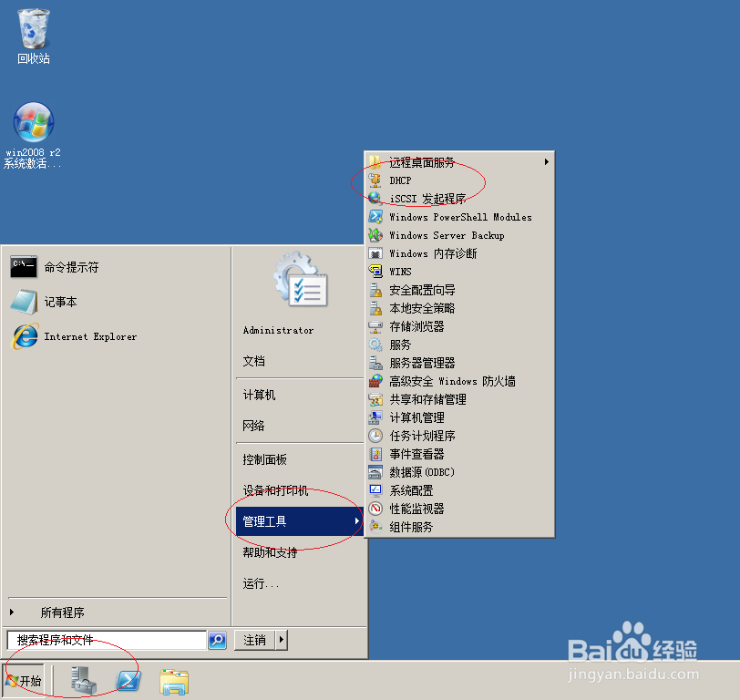Select iSCSI 发起程序 menu entry
The height and width of the screenshot is (700, 740).
point(459,199)
